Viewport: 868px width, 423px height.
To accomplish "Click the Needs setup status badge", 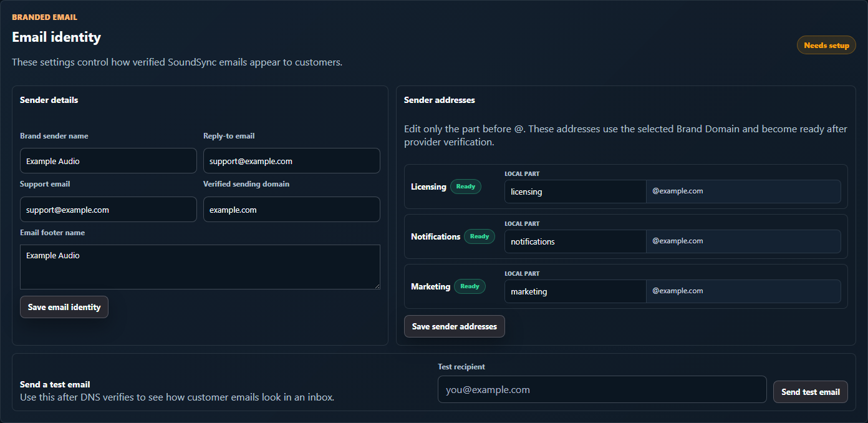I will (826, 45).
